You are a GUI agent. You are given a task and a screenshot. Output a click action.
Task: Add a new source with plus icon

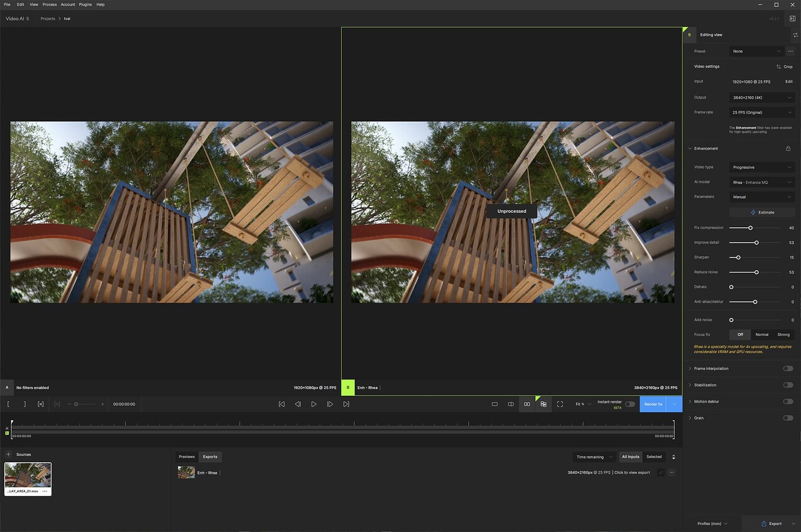(8, 454)
